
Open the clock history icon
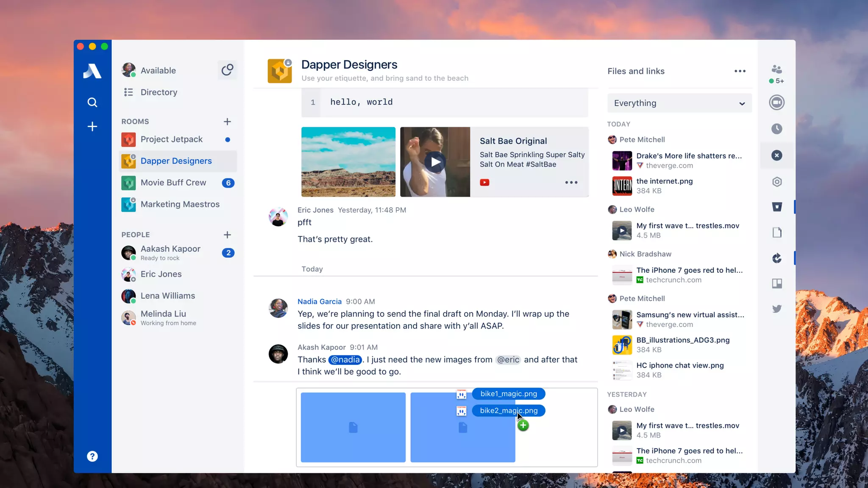776,129
